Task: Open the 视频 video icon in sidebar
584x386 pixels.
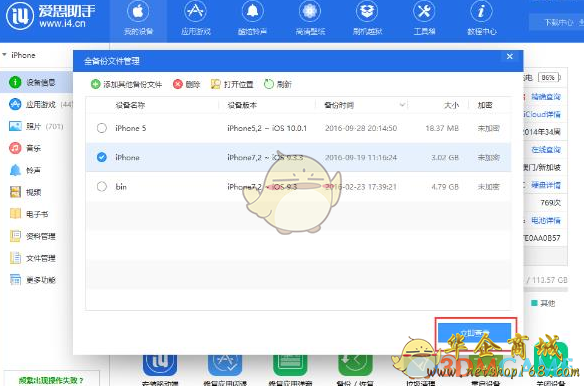Action: pyautogui.click(x=15, y=192)
